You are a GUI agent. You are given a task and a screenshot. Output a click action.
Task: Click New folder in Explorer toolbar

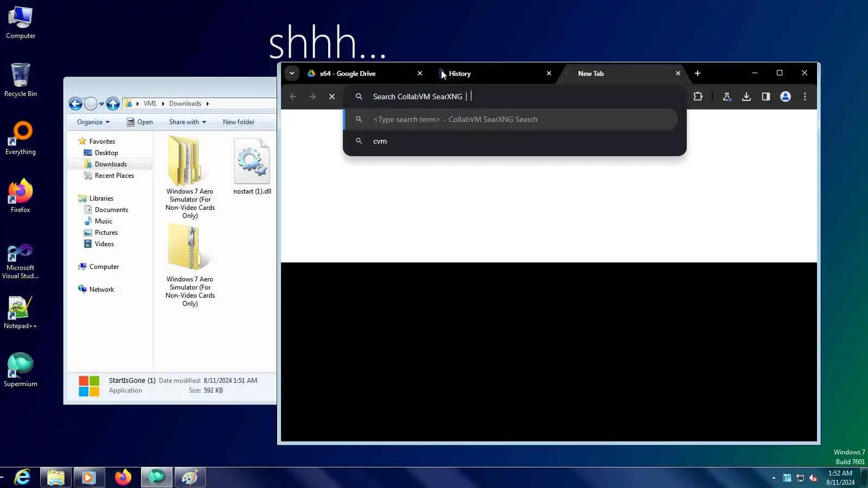[239, 122]
